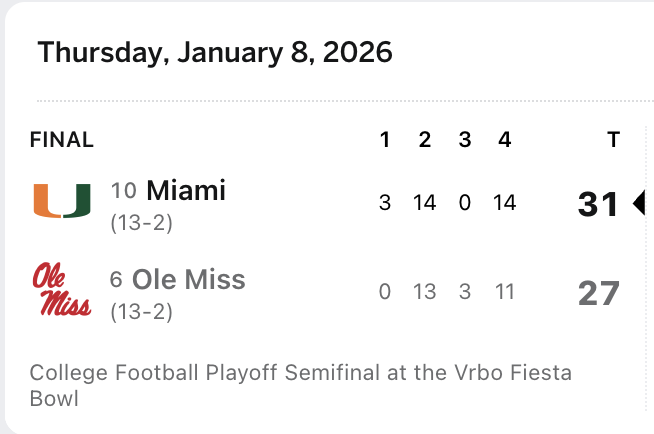Image resolution: width=654 pixels, height=434 pixels.
Task: Click Miami's final total score 31
Action: 599,204
